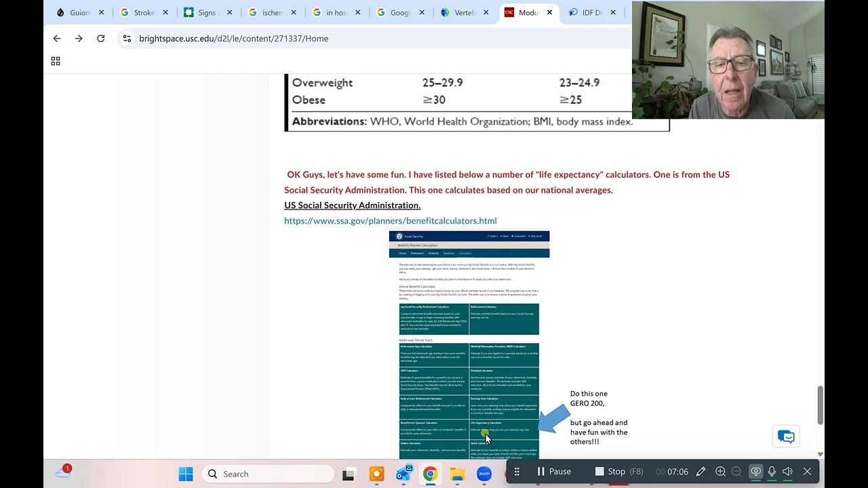View site information for brightspace.usc.edu
The height and width of the screenshot is (488, 868).
pyautogui.click(x=127, y=39)
